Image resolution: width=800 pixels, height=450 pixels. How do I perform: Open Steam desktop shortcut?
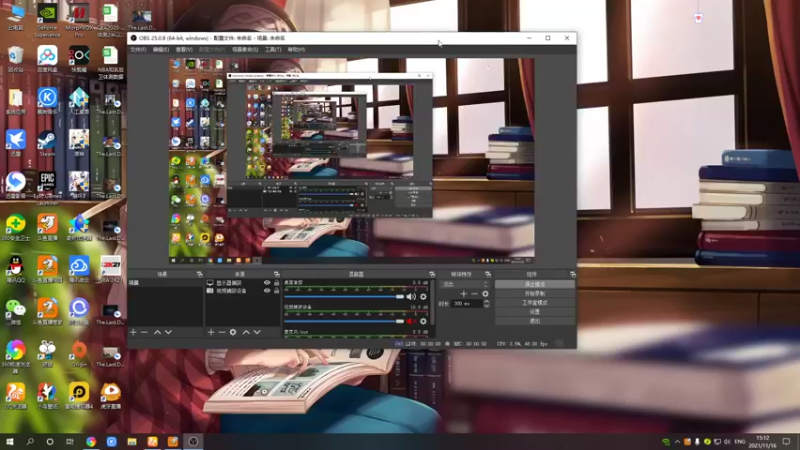(x=47, y=143)
